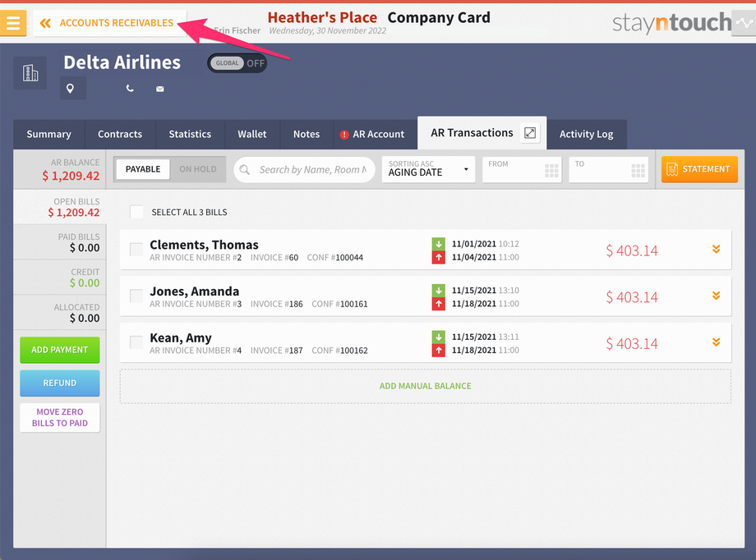The width and height of the screenshot is (756, 560).
Task: Click the Delta Airlines company name
Action: click(122, 62)
